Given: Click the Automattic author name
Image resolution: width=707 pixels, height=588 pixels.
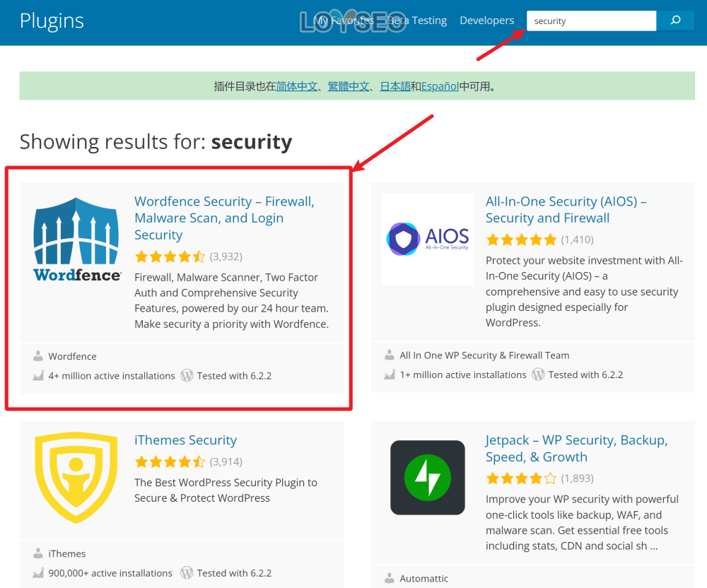Looking at the screenshot, I should click(423, 579).
